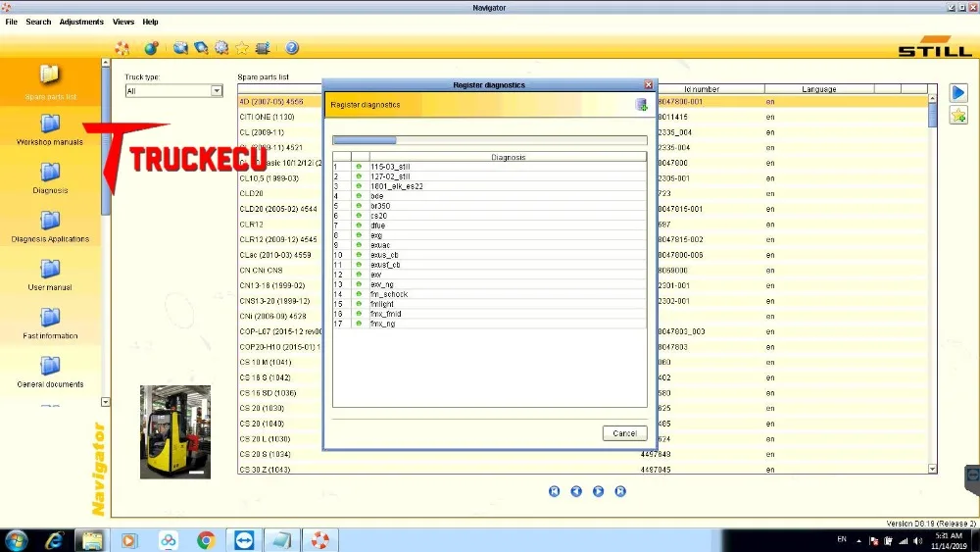Click the add-to-favorites star icon at right
Image resolution: width=980 pixels, height=552 pixels.
click(x=958, y=115)
